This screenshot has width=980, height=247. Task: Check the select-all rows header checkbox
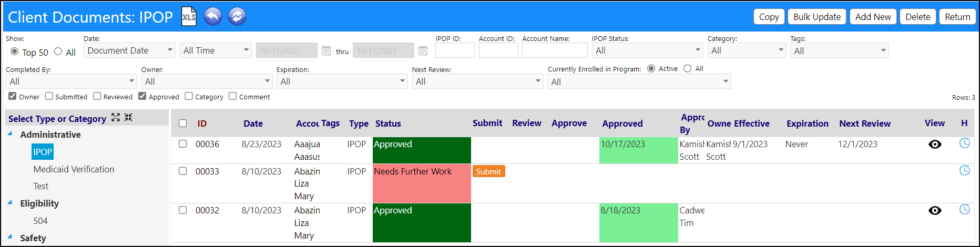pyautogui.click(x=183, y=124)
